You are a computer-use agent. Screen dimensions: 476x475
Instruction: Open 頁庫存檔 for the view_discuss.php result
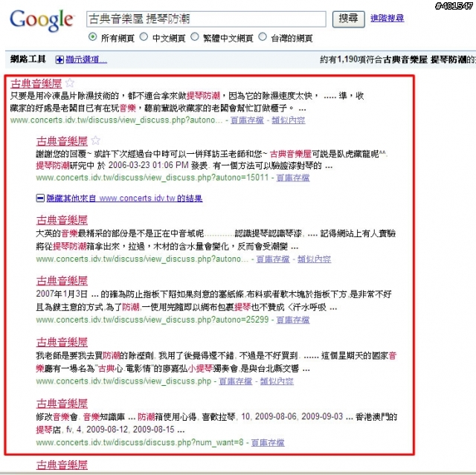[x=236, y=381]
